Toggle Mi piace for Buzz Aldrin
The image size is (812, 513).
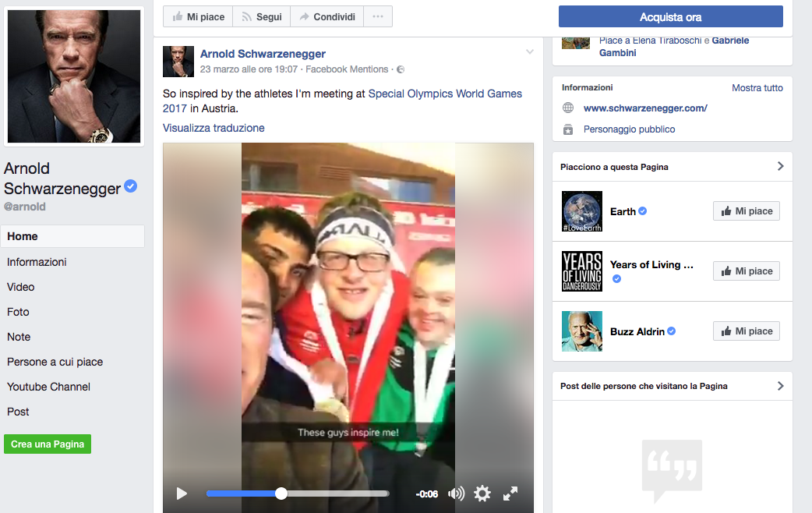pyautogui.click(x=746, y=331)
